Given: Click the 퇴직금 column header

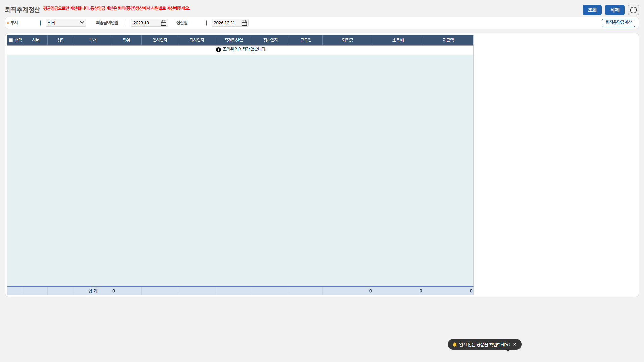Looking at the screenshot, I should 347,40.
